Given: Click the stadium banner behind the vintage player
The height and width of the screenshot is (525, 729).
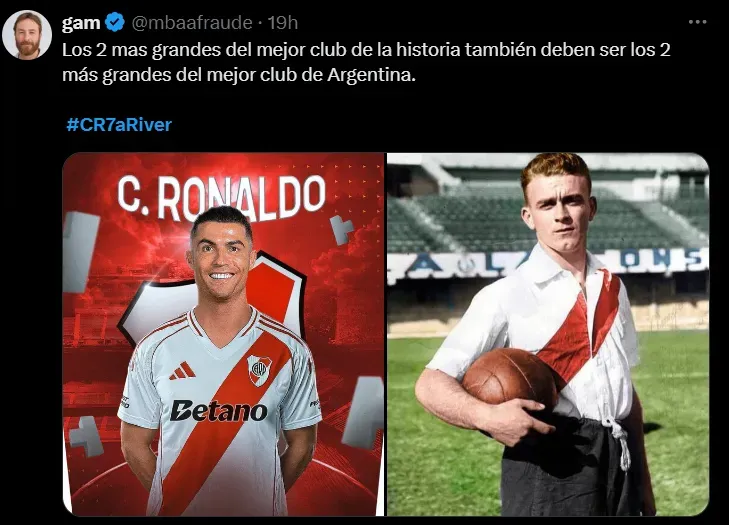Looking at the screenshot, I should point(548,264).
